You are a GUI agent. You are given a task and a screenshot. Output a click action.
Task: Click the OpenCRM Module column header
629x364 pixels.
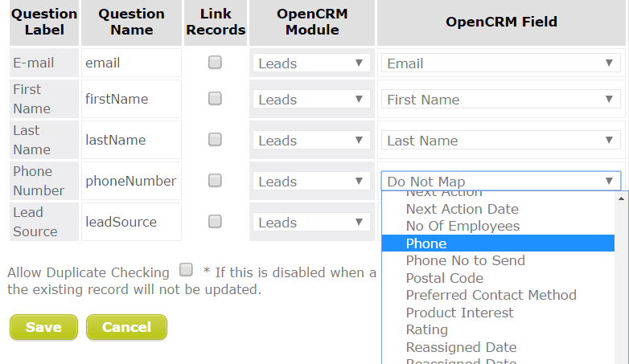point(312,22)
